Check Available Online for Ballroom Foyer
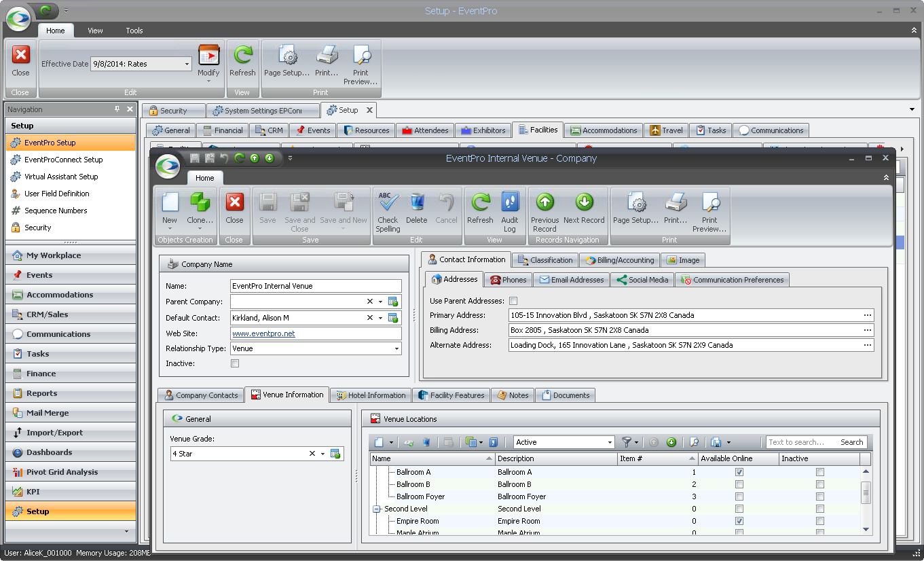The width and height of the screenshot is (924, 561). 739,496
